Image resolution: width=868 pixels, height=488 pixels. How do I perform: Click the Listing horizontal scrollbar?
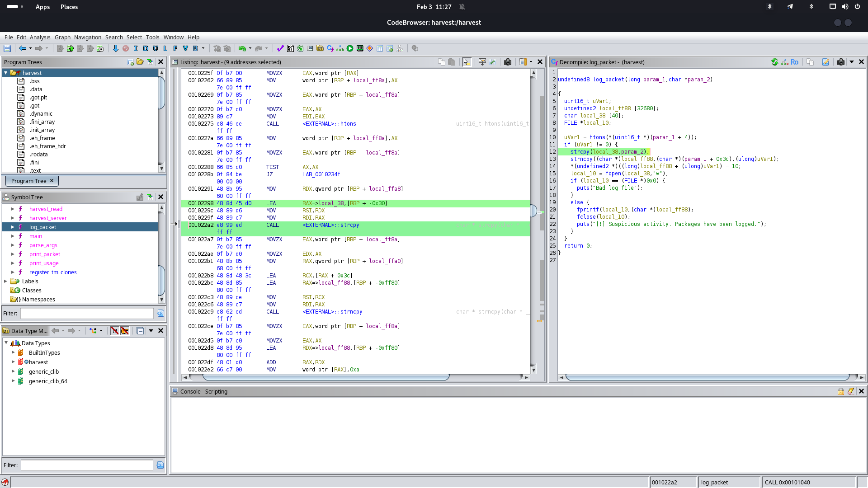[325, 377]
